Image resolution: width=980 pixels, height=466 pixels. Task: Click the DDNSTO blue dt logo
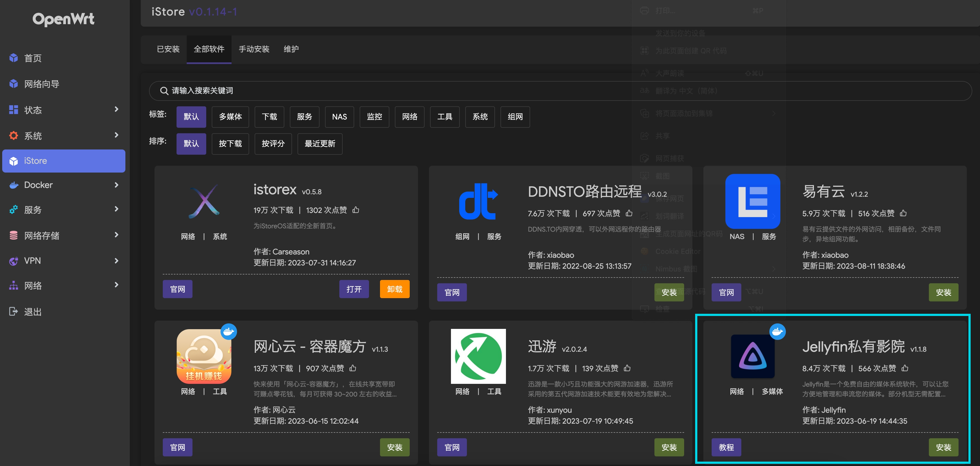click(x=478, y=201)
